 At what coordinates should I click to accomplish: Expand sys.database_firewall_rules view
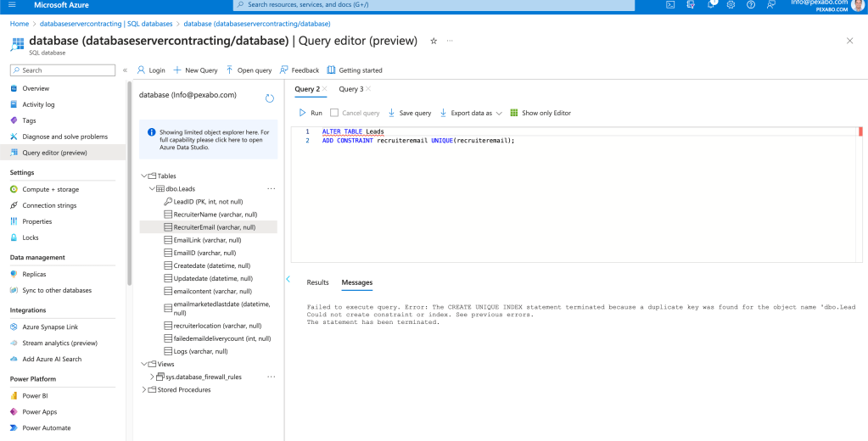152,377
